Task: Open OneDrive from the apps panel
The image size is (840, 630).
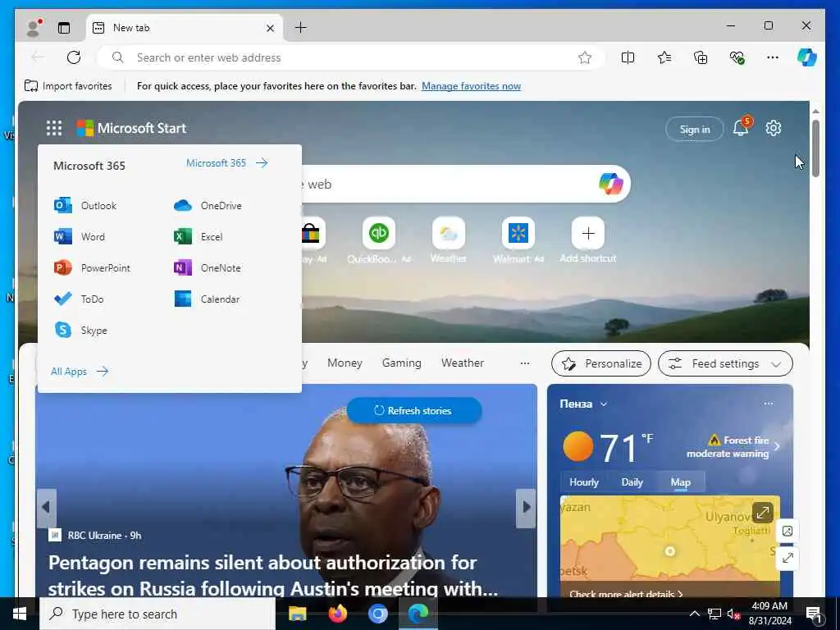Action: [x=208, y=206]
